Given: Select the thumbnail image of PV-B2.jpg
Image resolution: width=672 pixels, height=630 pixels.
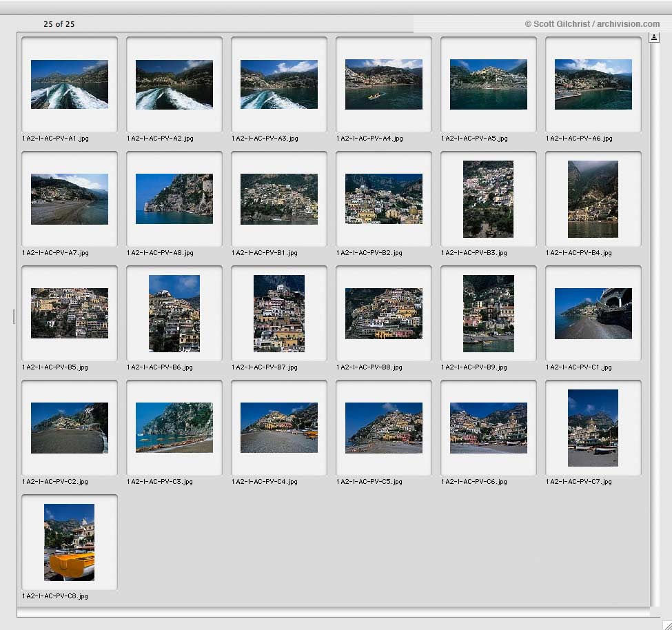Looking at the screenshot, I should click(x=384, y=199).
